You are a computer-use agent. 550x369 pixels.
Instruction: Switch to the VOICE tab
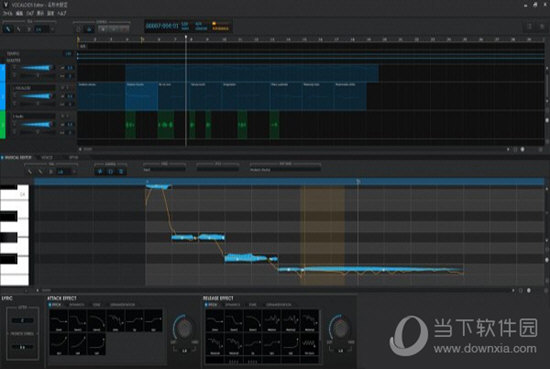point(47,158)
